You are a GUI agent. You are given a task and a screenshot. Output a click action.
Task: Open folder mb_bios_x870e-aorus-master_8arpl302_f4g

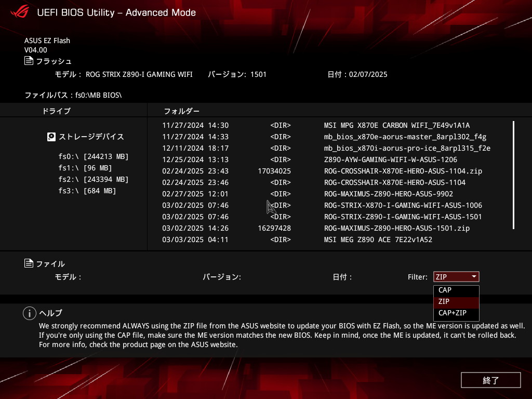coord(405,137)
